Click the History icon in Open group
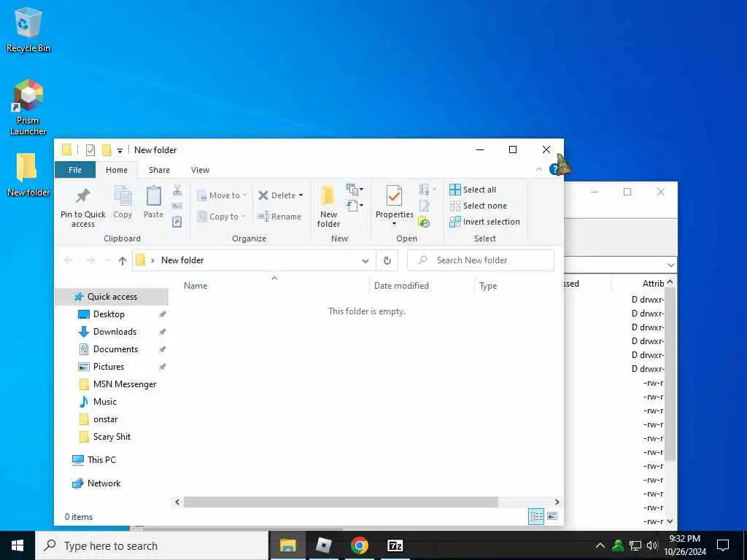 [424, 222]
